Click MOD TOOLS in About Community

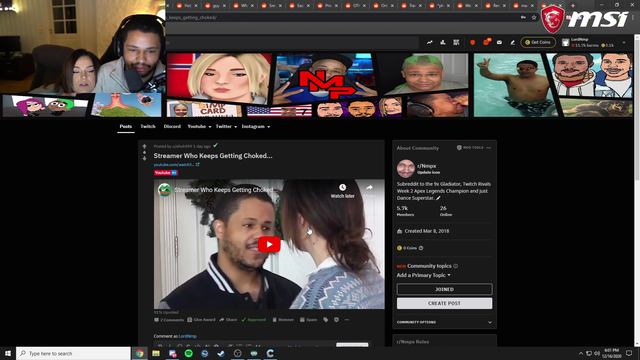click(x=470, y=148)
